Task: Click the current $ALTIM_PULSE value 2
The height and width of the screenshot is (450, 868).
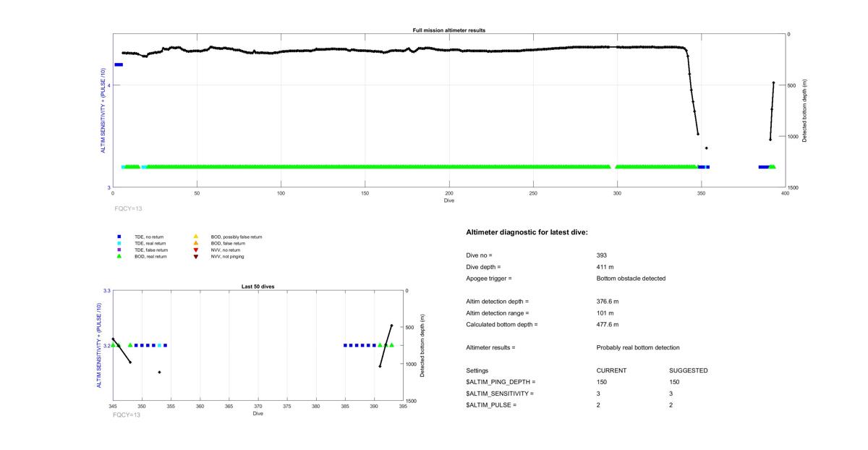Action: tap(599, 405)
